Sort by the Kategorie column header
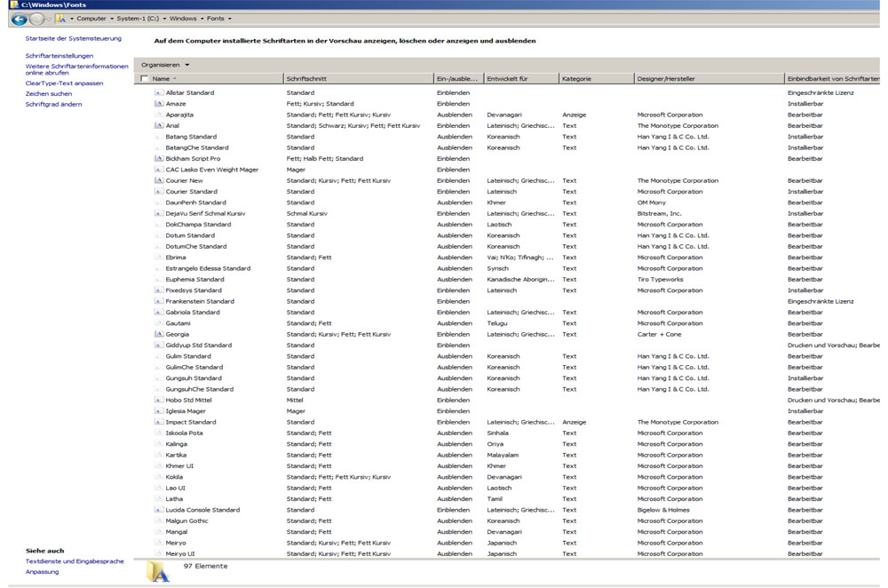This screenshot has height=588, width=888. coord(576,79)
